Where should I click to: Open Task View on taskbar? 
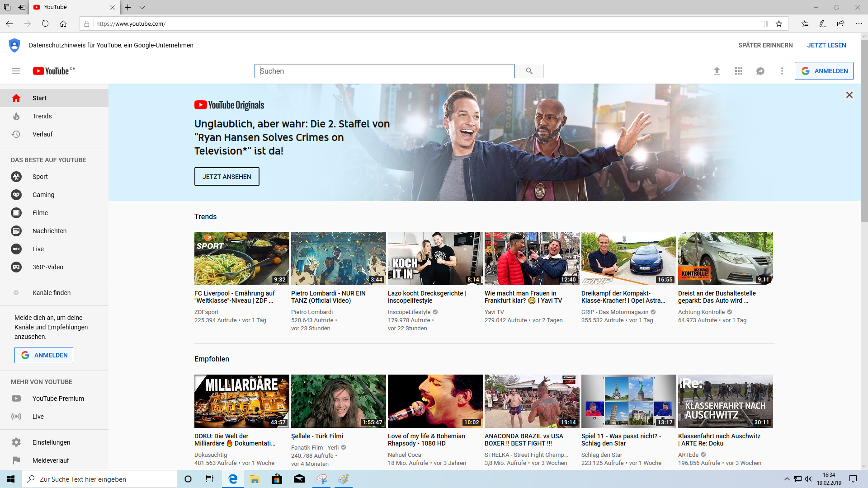(x=210, y=479)
